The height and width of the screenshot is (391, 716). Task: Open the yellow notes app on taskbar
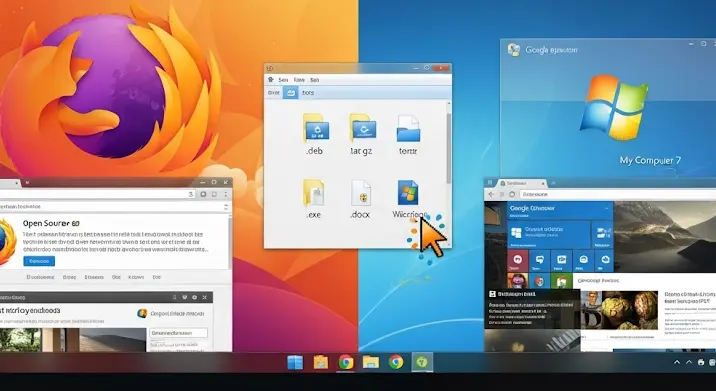coord(321,362)
